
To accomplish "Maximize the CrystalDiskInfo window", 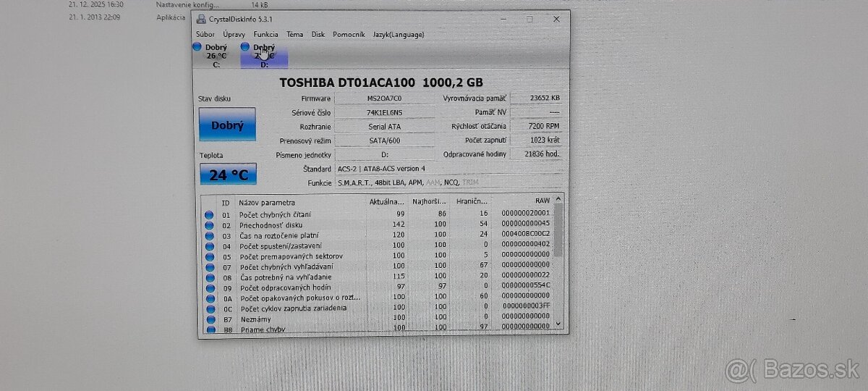I will (x=530, y=19).
